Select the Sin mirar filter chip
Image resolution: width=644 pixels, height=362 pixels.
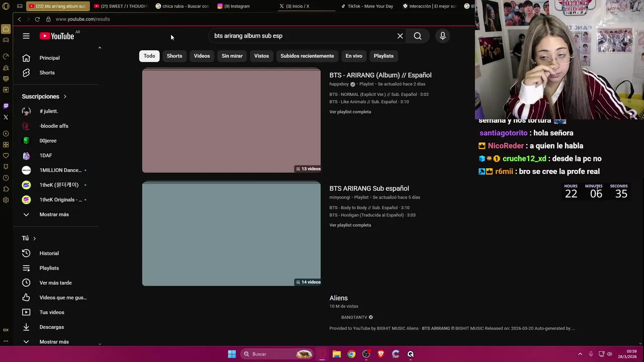[232, 56]
